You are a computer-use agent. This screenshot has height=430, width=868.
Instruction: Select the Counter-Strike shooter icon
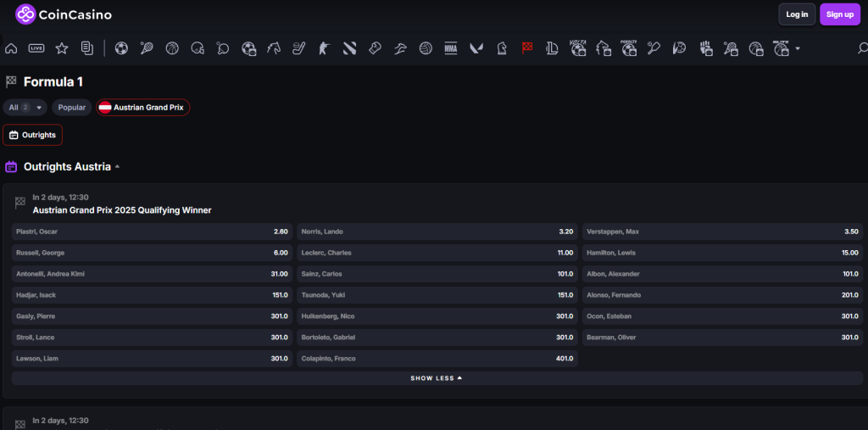[x=324, y=48]
